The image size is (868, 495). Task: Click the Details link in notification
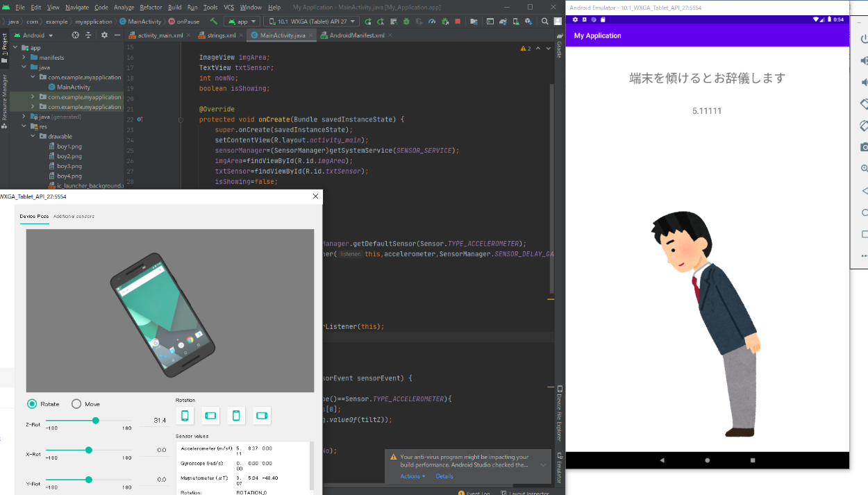(444, 476)
